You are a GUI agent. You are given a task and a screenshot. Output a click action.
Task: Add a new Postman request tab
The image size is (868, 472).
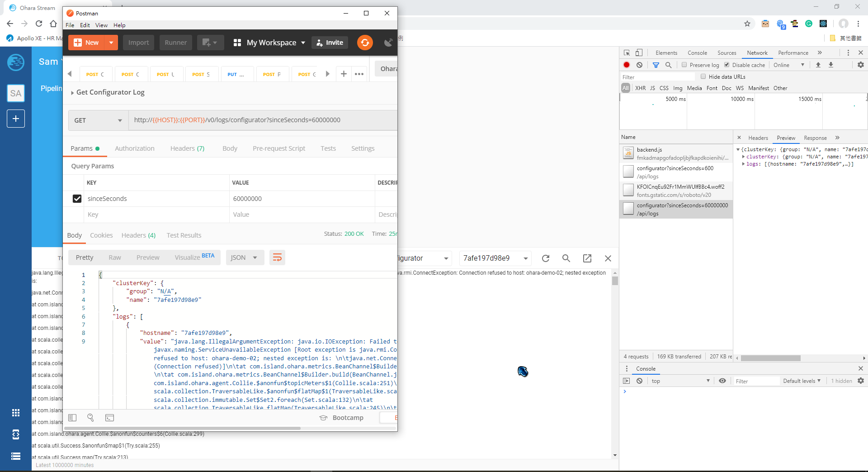point(344,74)
